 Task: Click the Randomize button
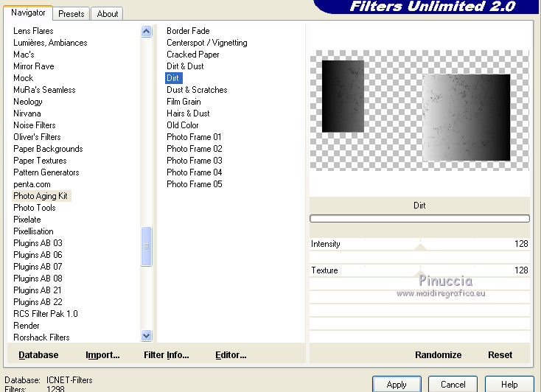tap(439, 354)
